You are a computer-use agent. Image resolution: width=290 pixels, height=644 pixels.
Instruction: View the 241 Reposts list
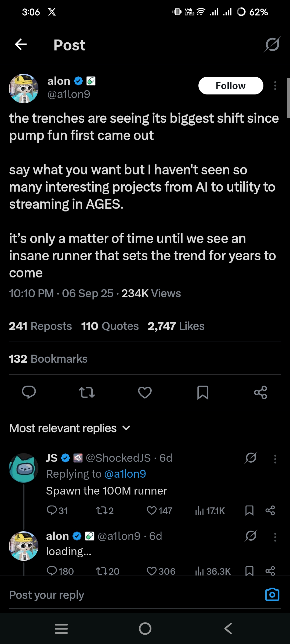pos(41,326)
